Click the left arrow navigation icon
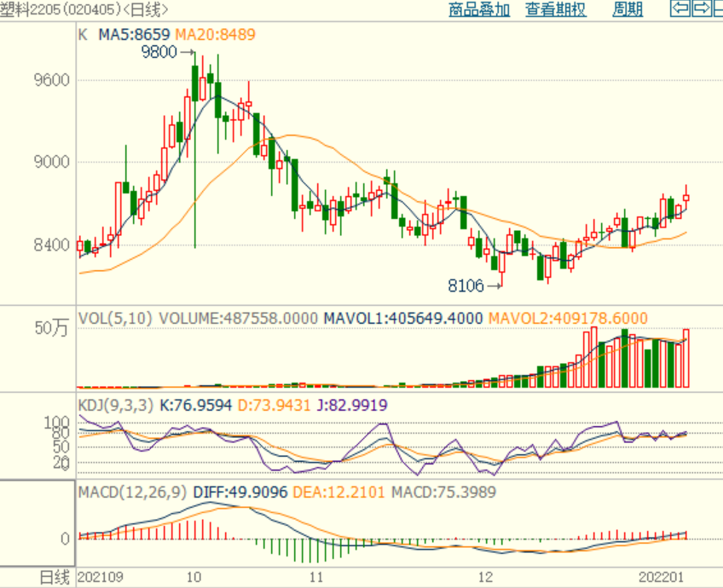The width and height of the screenshot is (723, 588). 680,9
